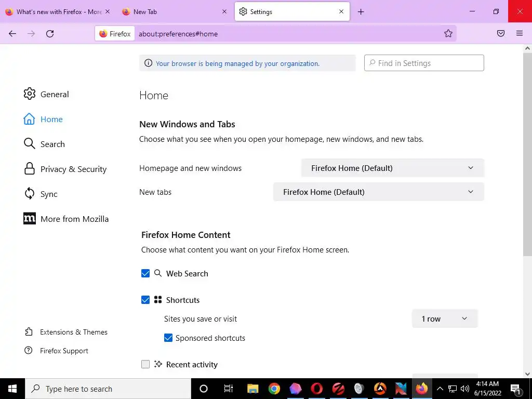Image resolution: width=532 pixels, height=399 pixels.
Task: Open the notification center icon
Action: [516, 389]
